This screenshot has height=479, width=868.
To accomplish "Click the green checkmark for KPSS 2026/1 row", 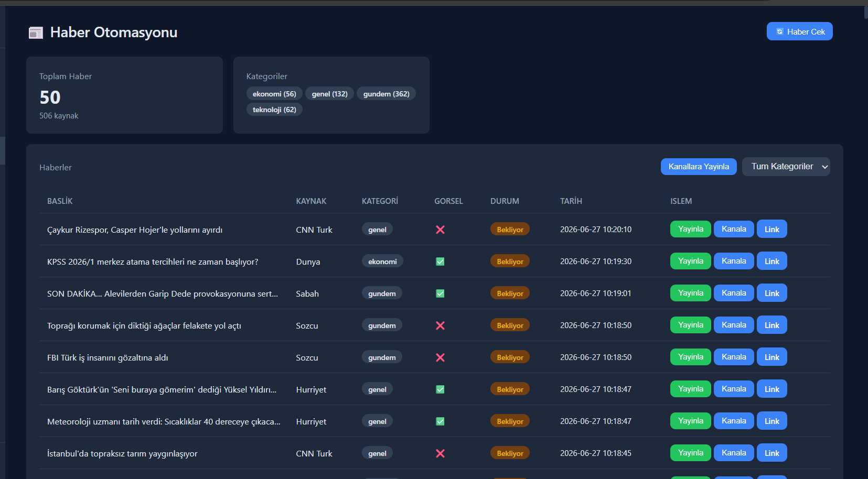I will [440, 262].
